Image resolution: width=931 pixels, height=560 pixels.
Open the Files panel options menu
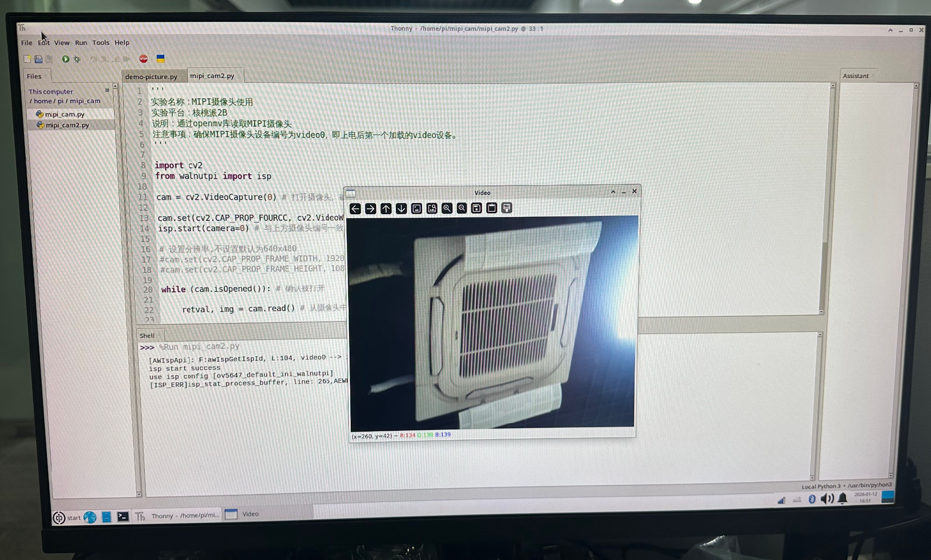[107, 90]
